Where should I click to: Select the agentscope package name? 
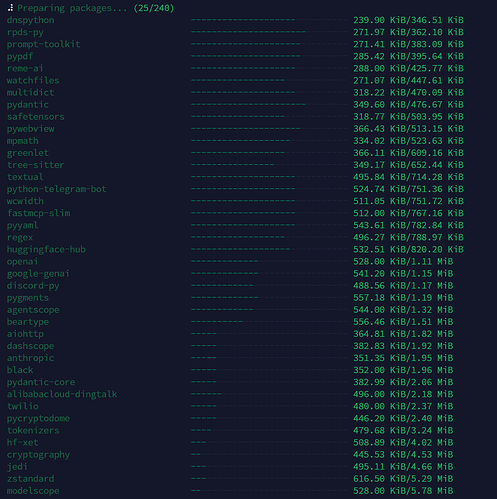pos(33,310)
